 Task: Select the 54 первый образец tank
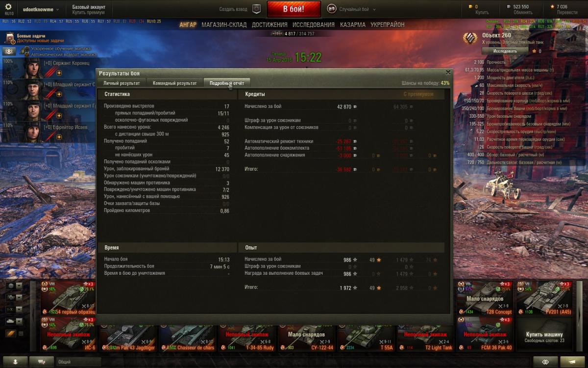68,298
